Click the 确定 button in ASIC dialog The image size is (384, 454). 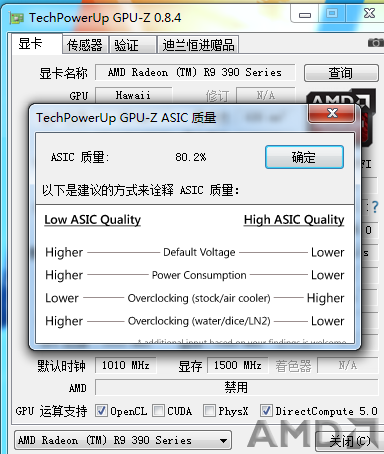pos(304,157)
